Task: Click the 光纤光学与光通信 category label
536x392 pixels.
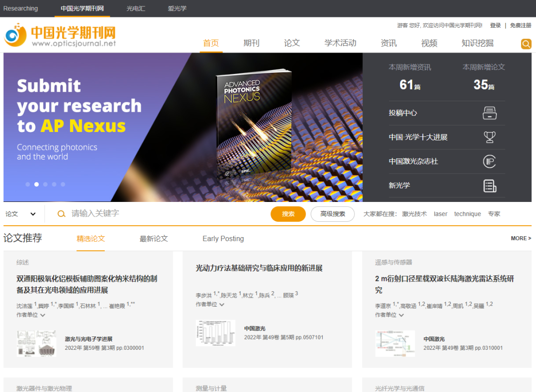Action: point(400,388)
